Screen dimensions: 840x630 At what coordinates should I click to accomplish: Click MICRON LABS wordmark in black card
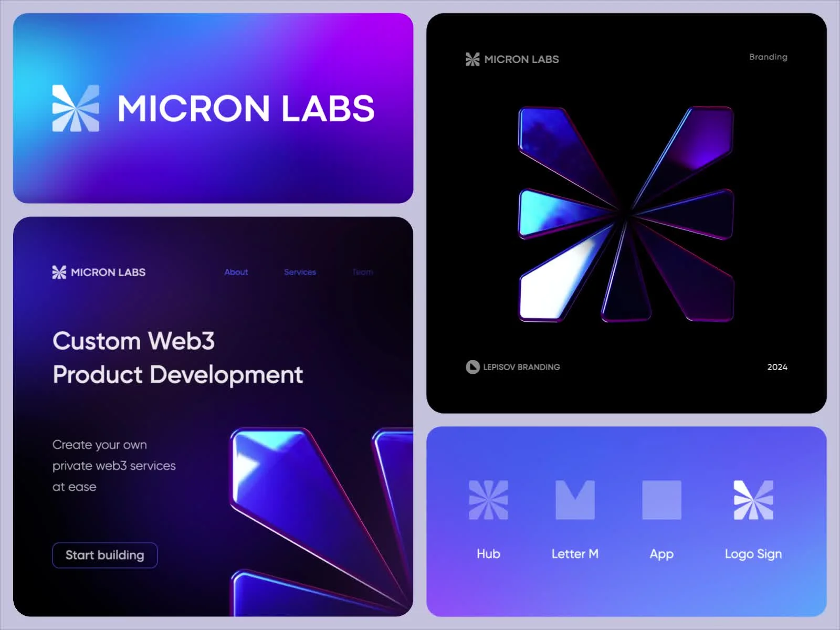click(521, 59)
